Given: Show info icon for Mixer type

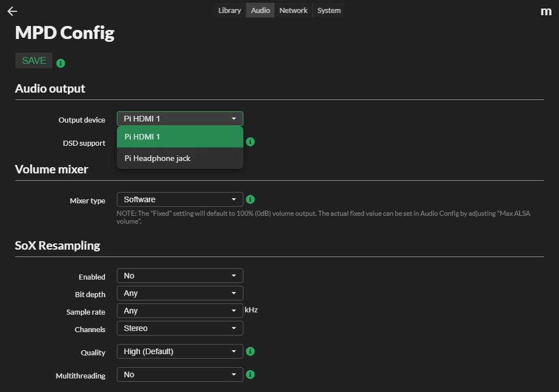Looking at the screenshot, I should point(251,199).
